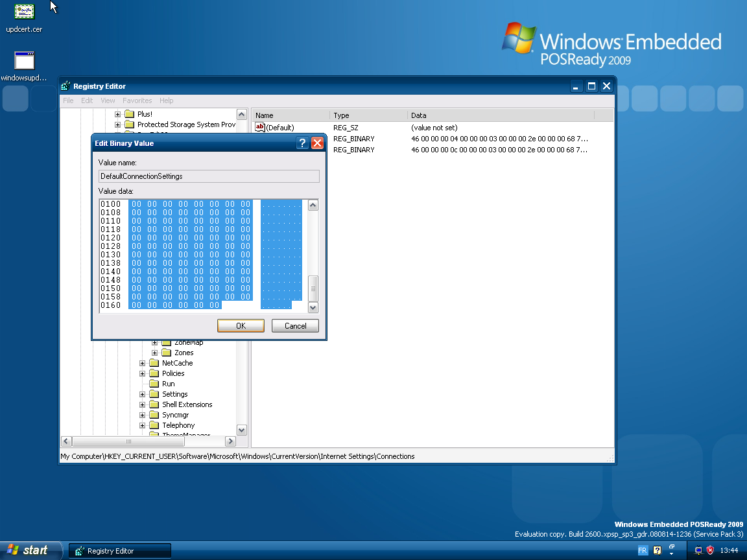Click the NetCache folder icon
The image size is (747, 560).
coord(154,364)
